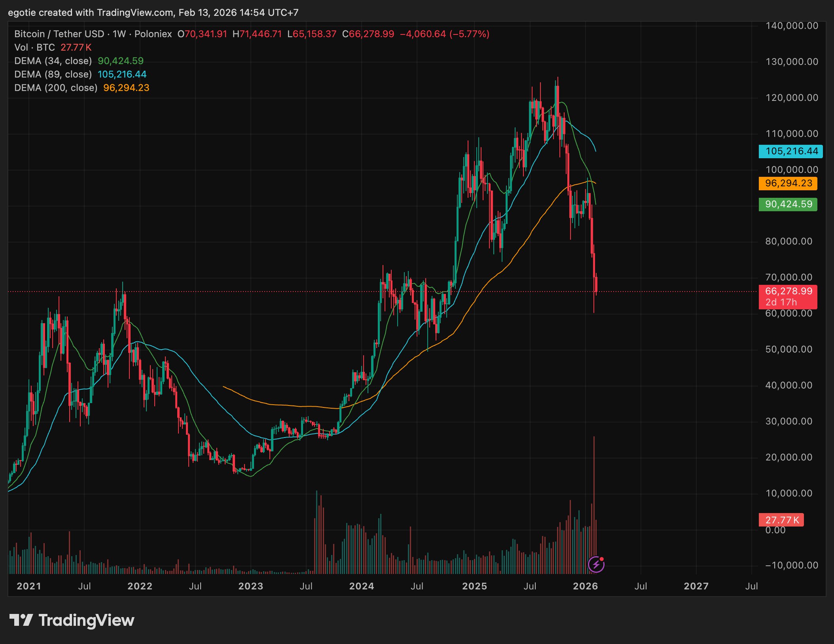The image size is (834, 644).
Task: Click the 2021 label on time axis
Action: click(x=29, y=586)
